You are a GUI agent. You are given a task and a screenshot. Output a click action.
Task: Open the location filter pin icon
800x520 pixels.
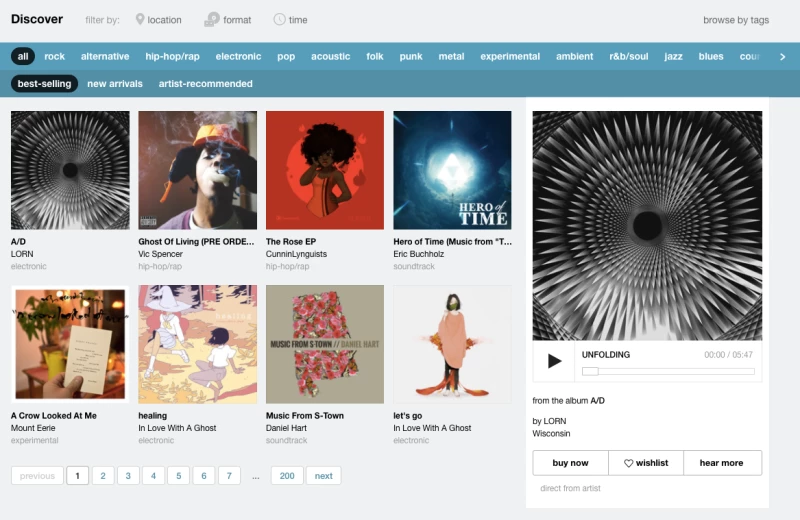point(140,19)
